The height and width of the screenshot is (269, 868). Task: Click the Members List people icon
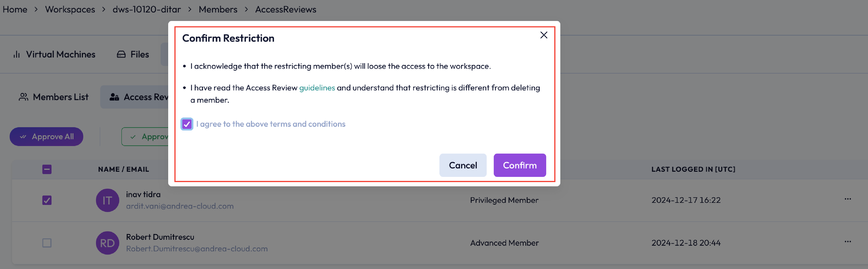(23, 97)
